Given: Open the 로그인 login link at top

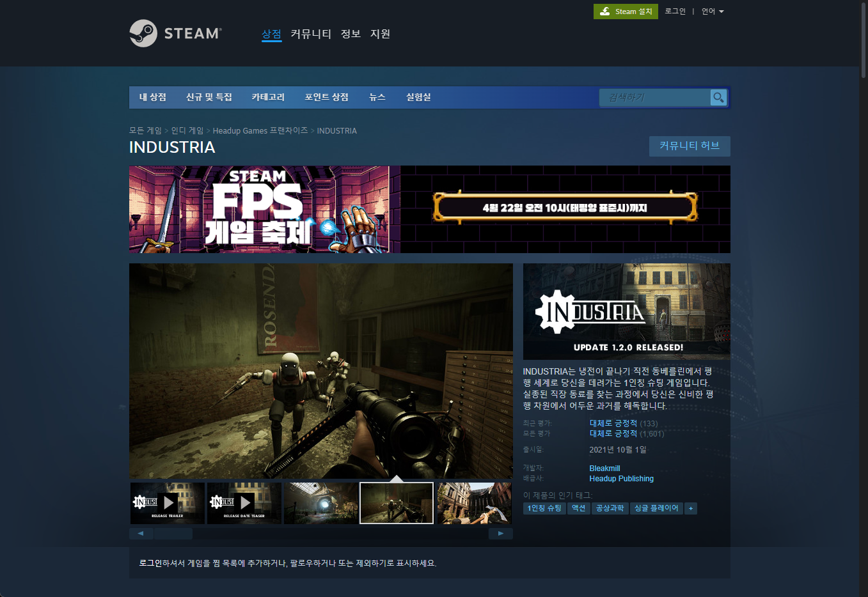Looking at the screenshot, I should tap(675, 11).
